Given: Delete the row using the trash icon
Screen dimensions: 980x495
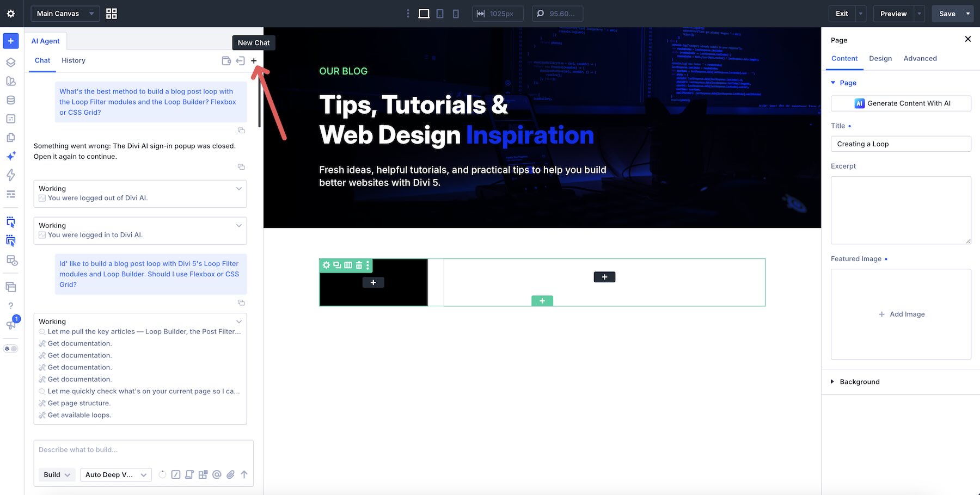Looking at the screenshot, I should pos(359,265).
